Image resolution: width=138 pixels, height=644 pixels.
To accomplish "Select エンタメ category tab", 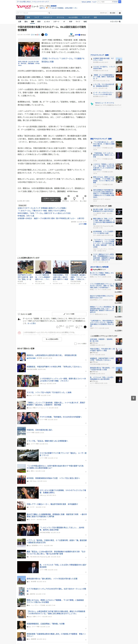I will click(47, 21).
